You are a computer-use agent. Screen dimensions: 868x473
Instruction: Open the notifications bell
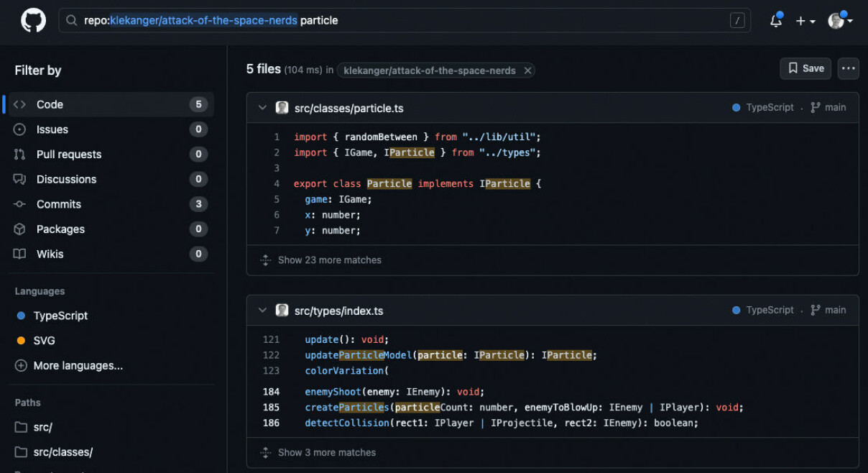coord(776,21)
